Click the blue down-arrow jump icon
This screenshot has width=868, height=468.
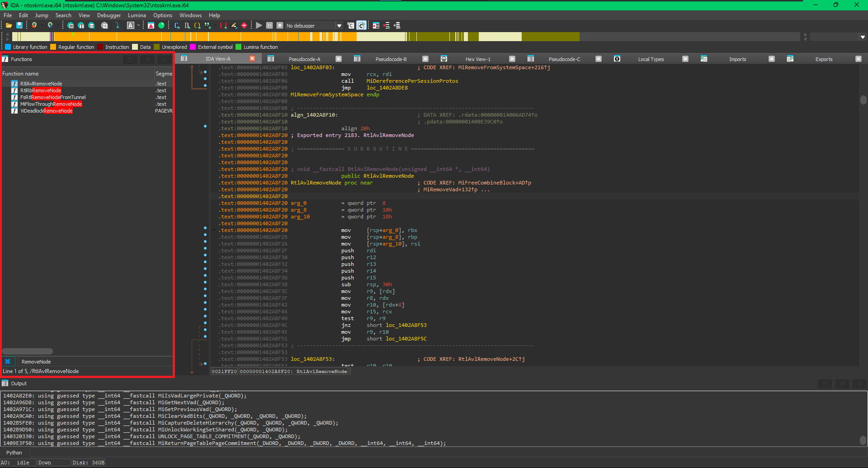pyautogui.click(x=117, y=26)
